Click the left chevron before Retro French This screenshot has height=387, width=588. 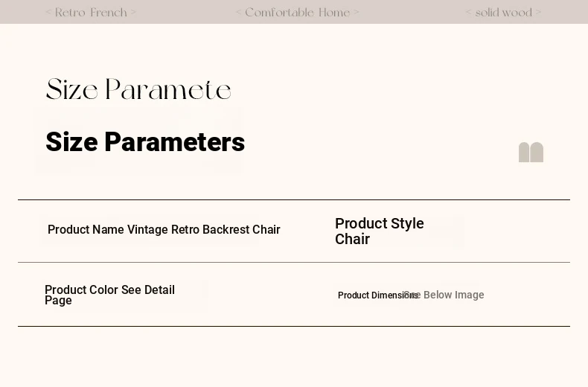[48, 13]
